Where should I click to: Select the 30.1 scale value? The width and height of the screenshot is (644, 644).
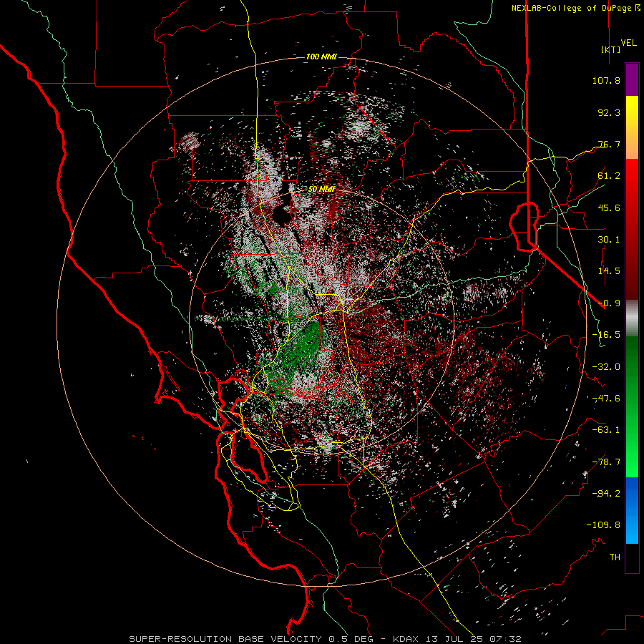click(609, 240)
